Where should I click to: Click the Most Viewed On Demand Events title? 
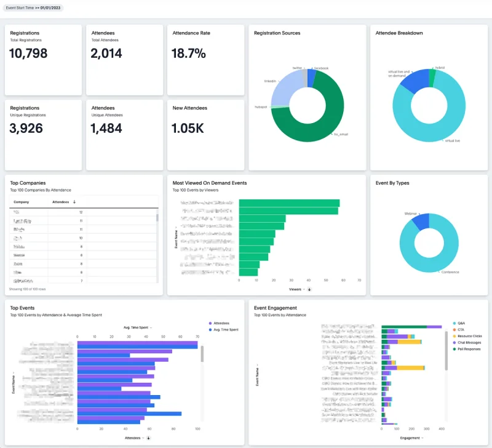[x=210, y=183]
